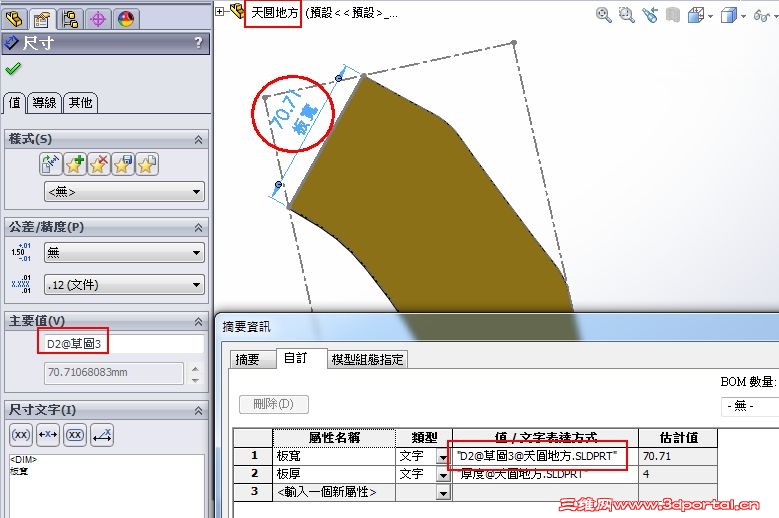
Task: Open the style <無> dropdown
Action: [x=124, y=192]
